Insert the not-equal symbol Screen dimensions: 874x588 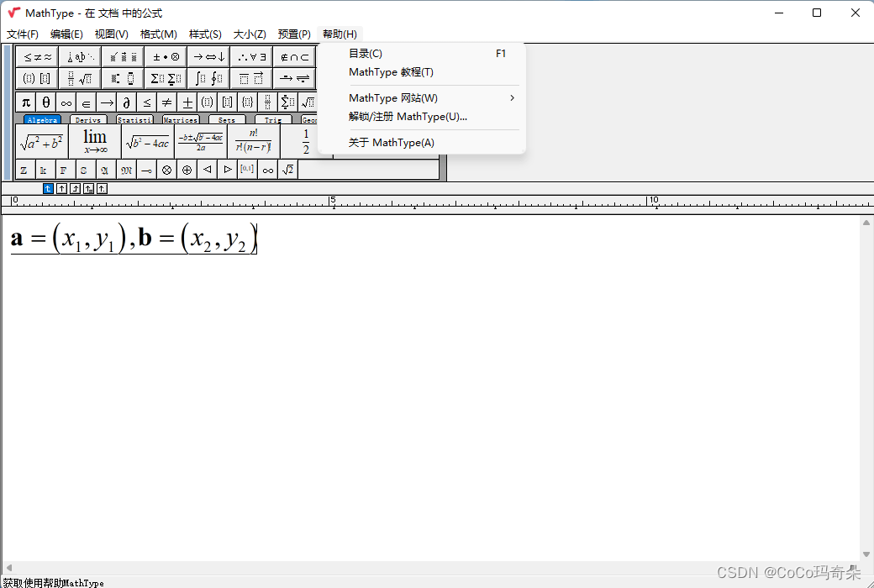(x=166, y=102)
